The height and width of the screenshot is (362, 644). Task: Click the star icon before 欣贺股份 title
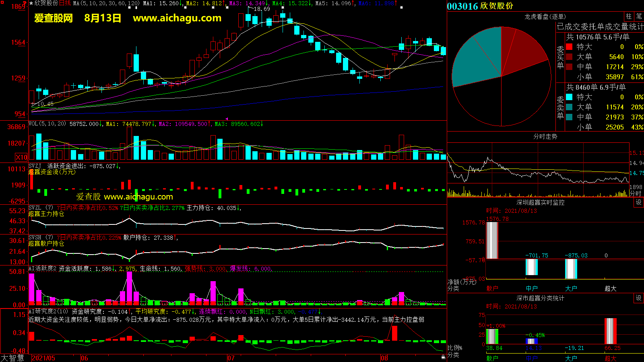[31, 3]
